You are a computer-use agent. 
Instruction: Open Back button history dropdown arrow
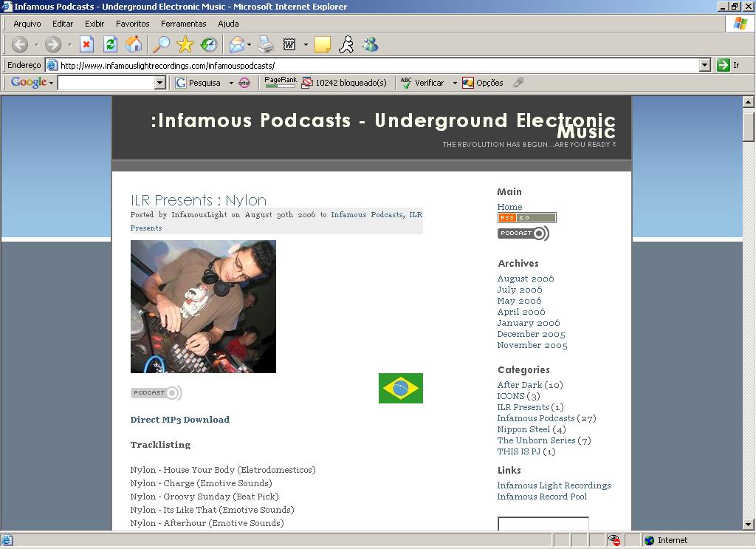[x=36, y=45]
